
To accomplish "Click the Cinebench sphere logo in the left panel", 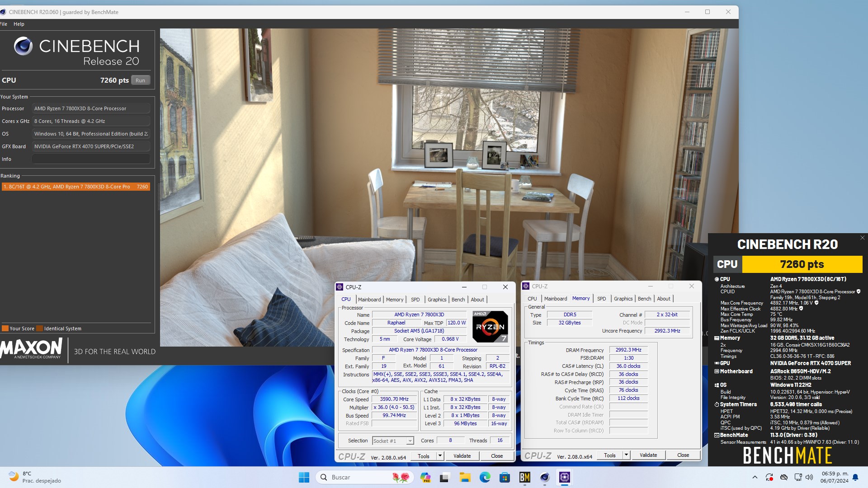I will [23, 46].
